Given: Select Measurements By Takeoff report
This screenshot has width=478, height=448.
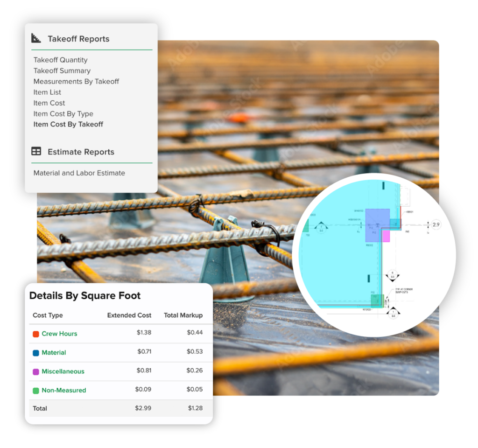Looking at the screenshot, I should [x=76, y=81].
